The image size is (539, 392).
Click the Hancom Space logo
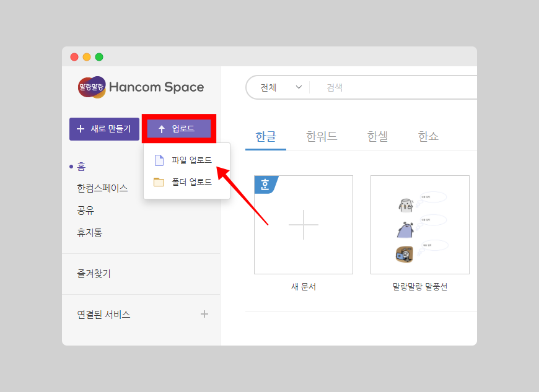141,87
